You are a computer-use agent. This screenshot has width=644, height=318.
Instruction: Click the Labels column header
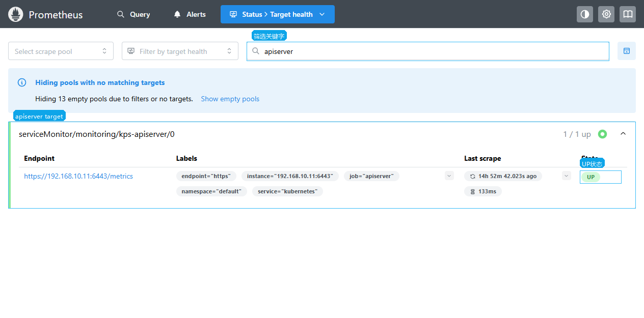(x=186, y=158)
